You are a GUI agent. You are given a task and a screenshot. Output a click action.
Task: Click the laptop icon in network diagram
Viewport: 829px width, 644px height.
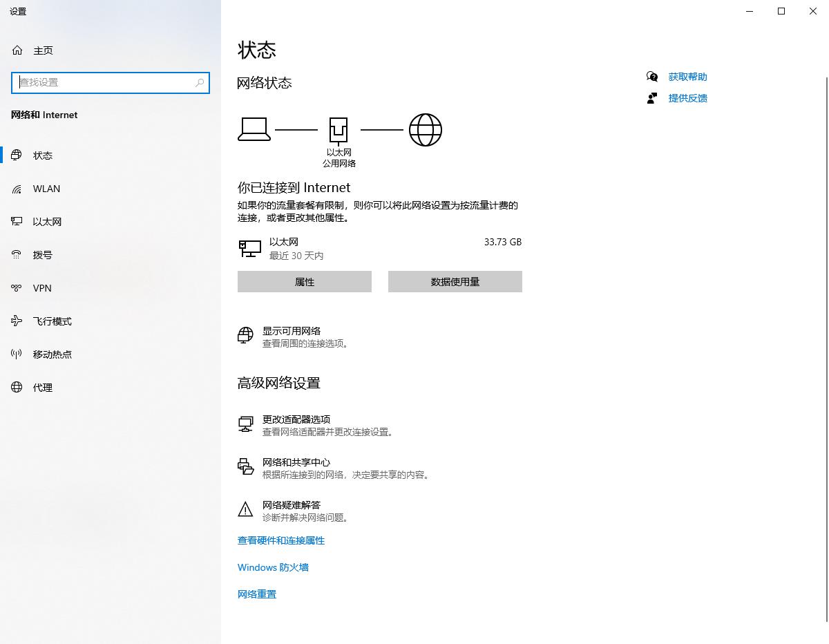tap(254, 129)
